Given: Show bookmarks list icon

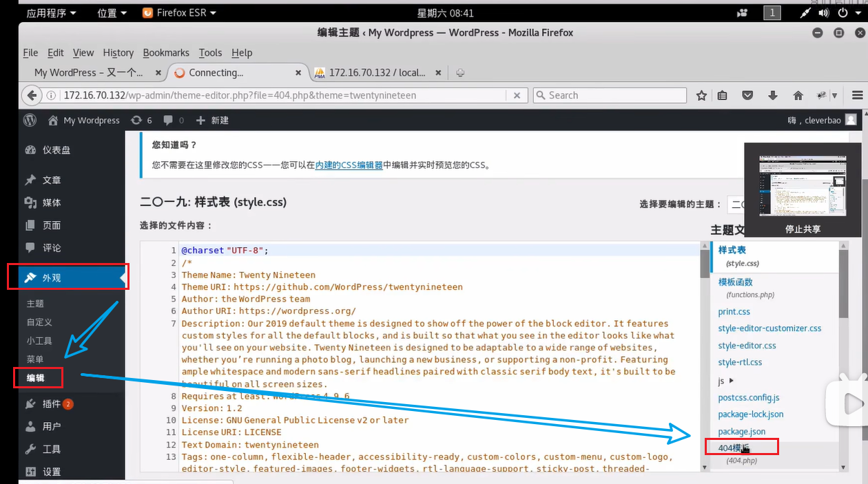Looking at the screenshot, I should pyautogui.click(x=722, y=95).
